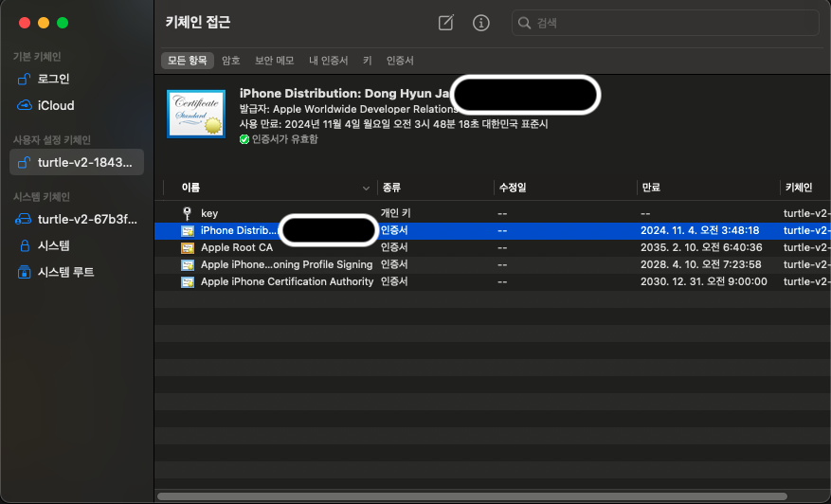The width and height of the screenshot is (831, 504).
Task: Select Apple iPhone...oning Profile Signing row
Action: (493, 264)
